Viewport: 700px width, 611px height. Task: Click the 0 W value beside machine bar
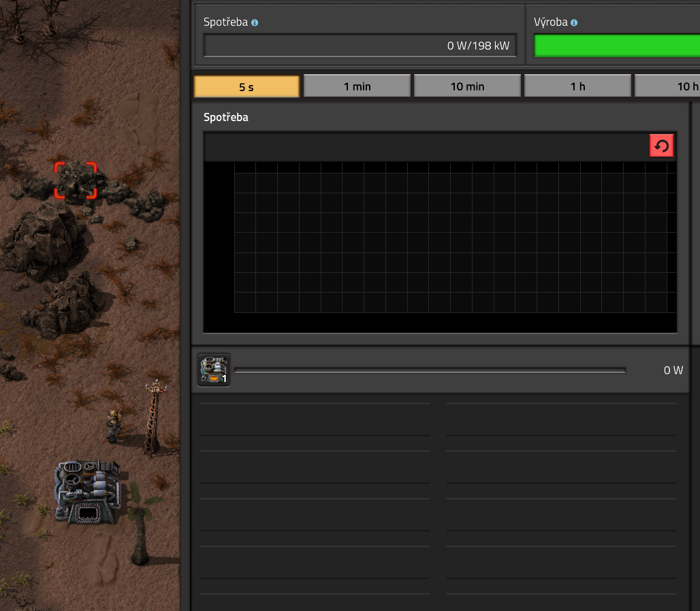tap(673, 370)
